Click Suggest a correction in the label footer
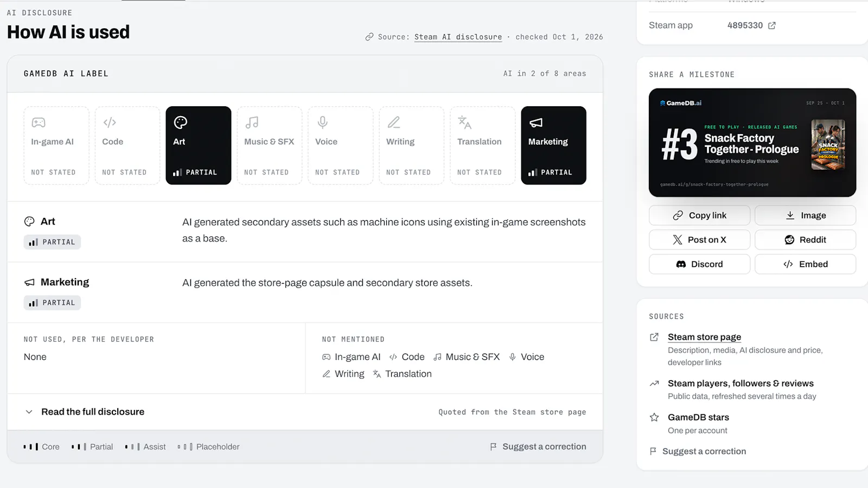Screen dimensions: 868x488 (x=538, y=447)
